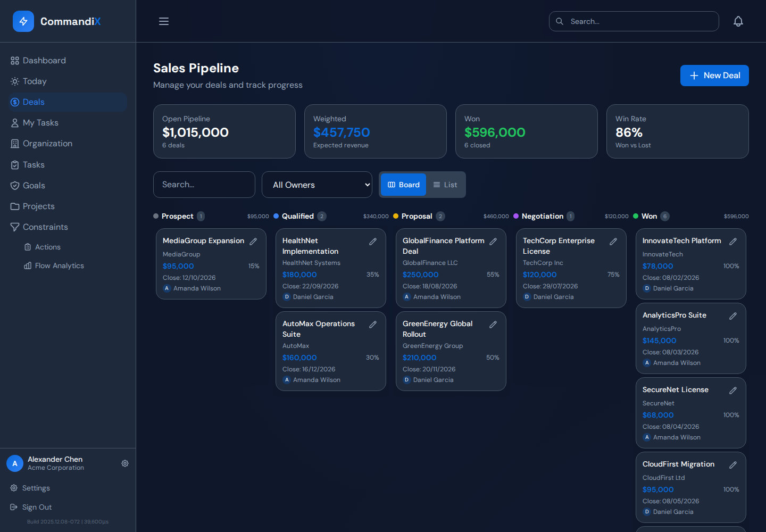Click the Weighted revenue stat card

[376, 131]
